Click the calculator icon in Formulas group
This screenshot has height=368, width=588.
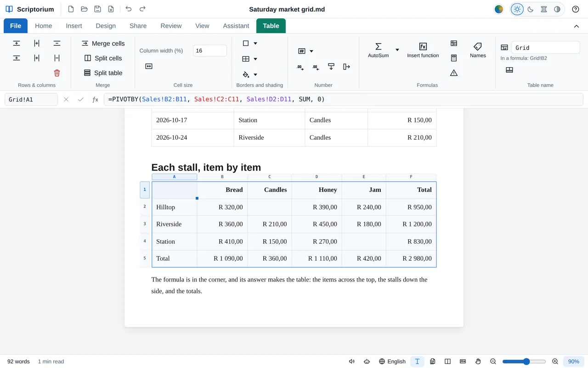click(x=454, y=58)
